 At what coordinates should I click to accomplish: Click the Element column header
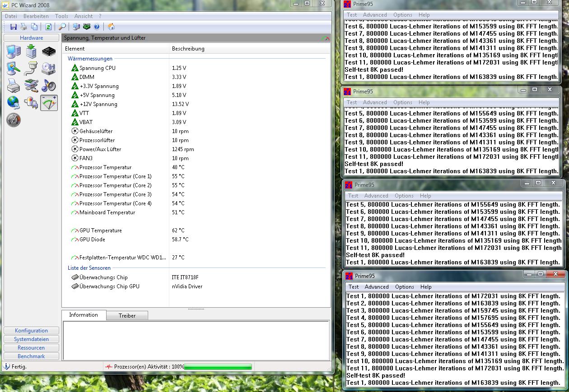pos(116,49)
